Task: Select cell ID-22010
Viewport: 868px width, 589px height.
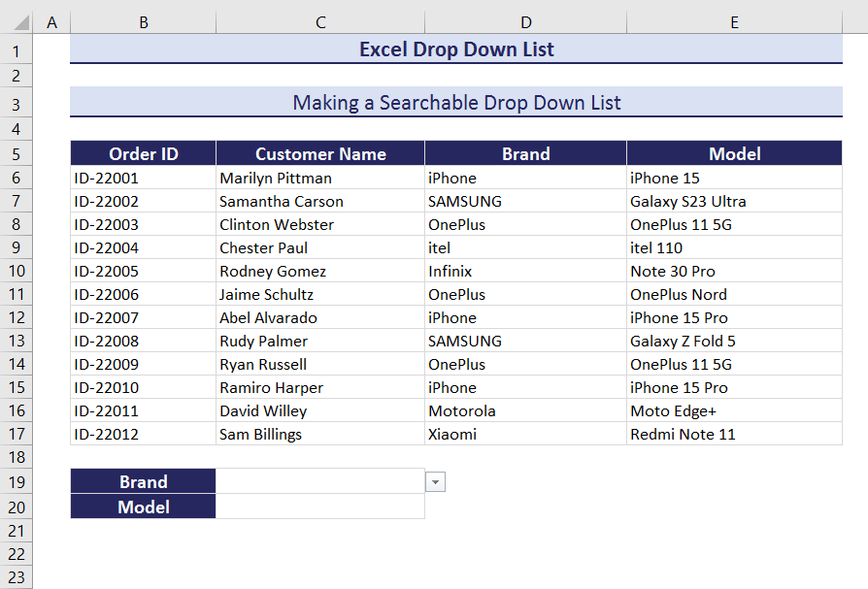Action: (x=144, y=386)
